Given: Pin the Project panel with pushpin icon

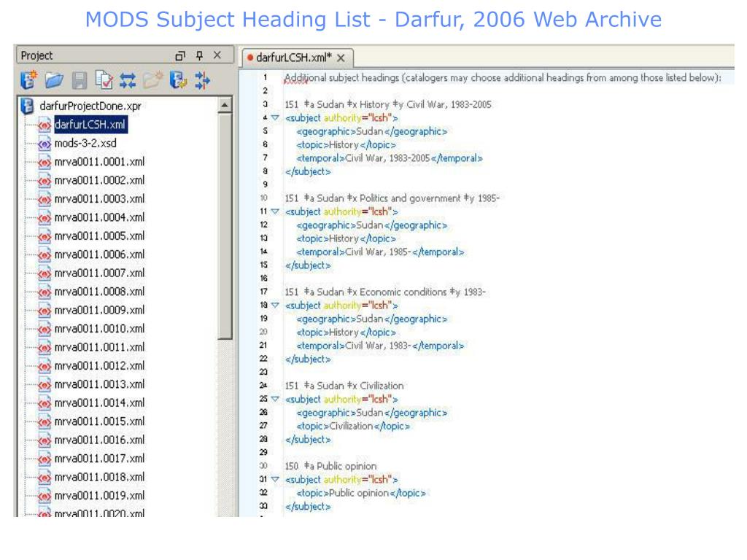Looking at the screenshot, I should tap(199, 55).
